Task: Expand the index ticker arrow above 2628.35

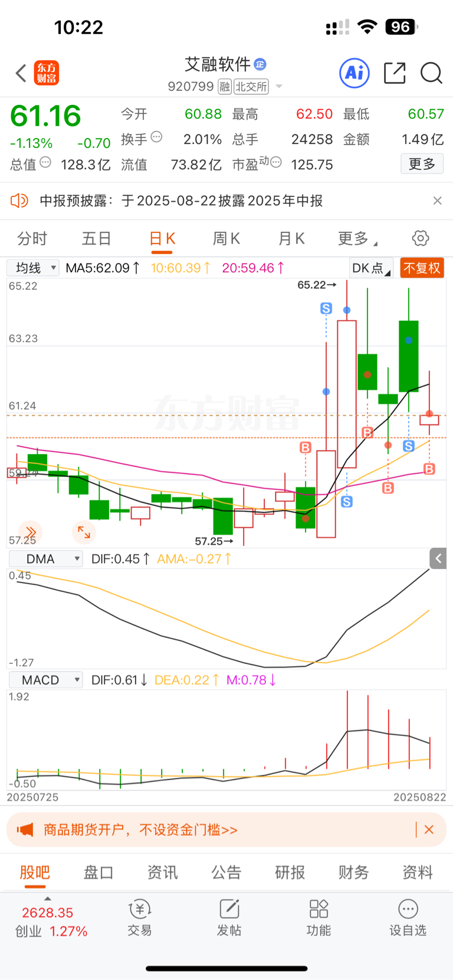Action: pyautogui.click(x=48, y=899)
